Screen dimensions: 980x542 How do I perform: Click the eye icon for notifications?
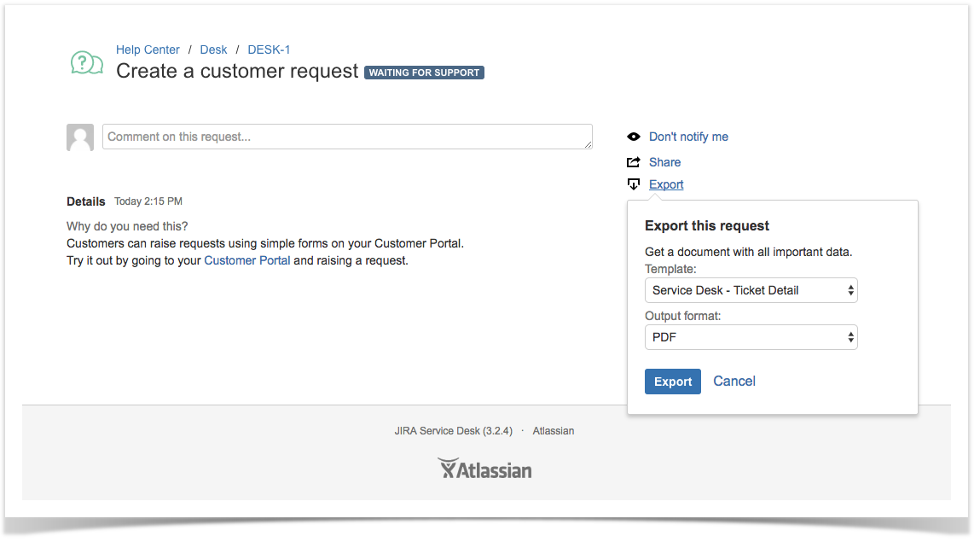[x=633, y=137]
